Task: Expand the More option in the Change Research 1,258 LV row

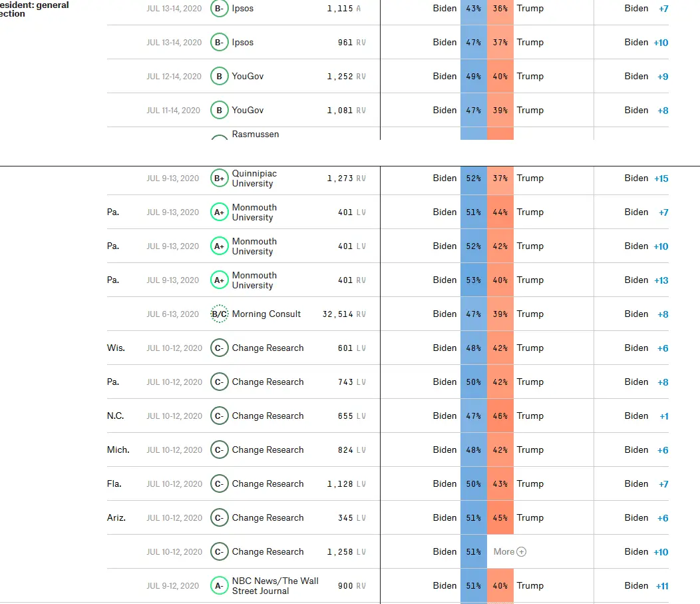Action: (504, 552)
